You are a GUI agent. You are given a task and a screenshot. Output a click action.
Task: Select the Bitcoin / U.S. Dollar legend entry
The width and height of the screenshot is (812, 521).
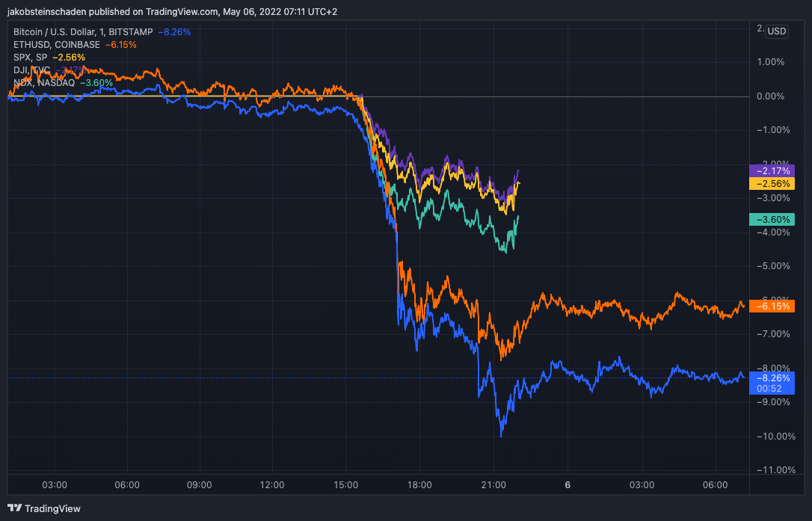click(82, 32)
